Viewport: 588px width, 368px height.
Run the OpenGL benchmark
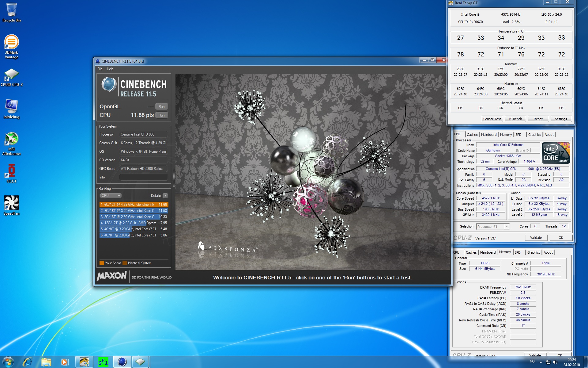161,107
